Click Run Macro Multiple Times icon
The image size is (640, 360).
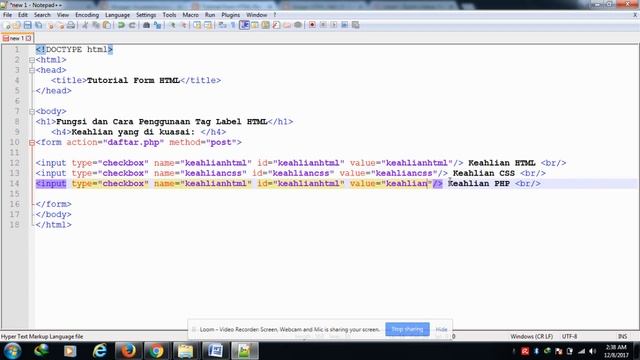tap(344, 25)
